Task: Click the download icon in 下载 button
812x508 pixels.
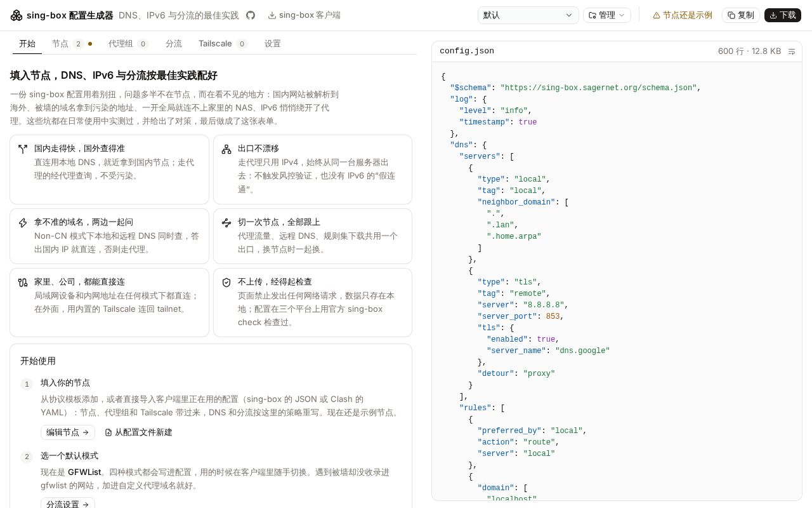Action: [x=773, y=15]
